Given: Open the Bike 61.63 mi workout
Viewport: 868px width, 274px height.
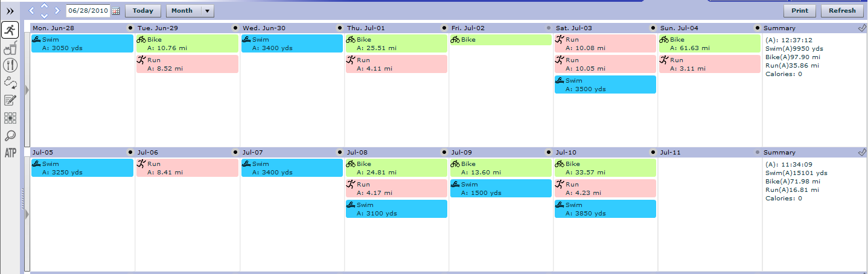Looking at the screenshot, I should coord(710,43).
